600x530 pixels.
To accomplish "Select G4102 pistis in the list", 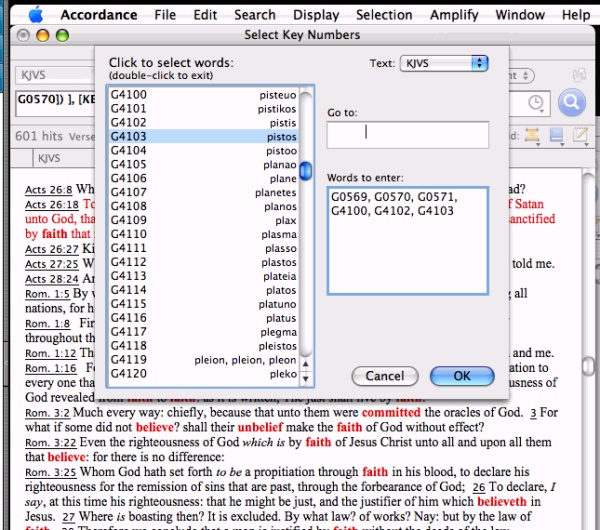I will 203,122.
